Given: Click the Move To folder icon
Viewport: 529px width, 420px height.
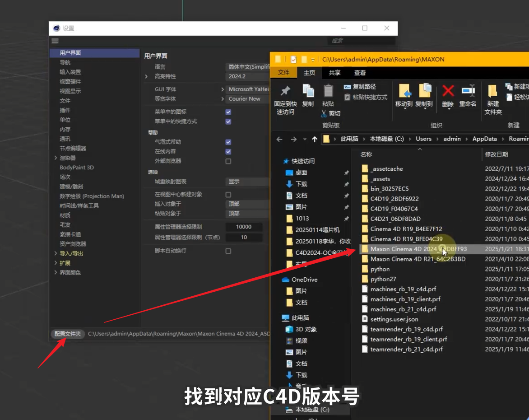Looking at the screenshot, I should (x=404, y=92).
